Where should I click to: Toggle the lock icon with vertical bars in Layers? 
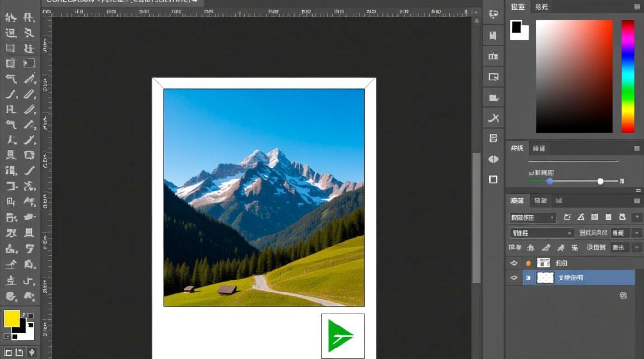tap(594, 217)
